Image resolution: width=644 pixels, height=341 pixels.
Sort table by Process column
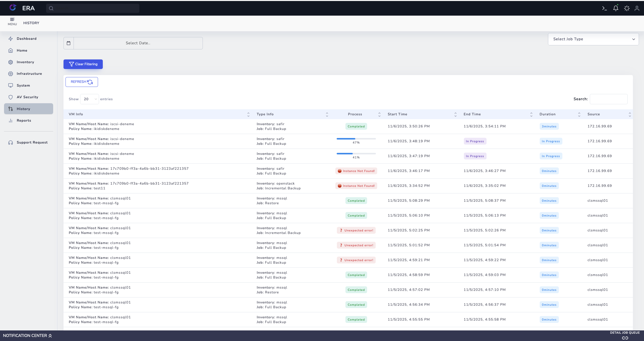(355, 114)
